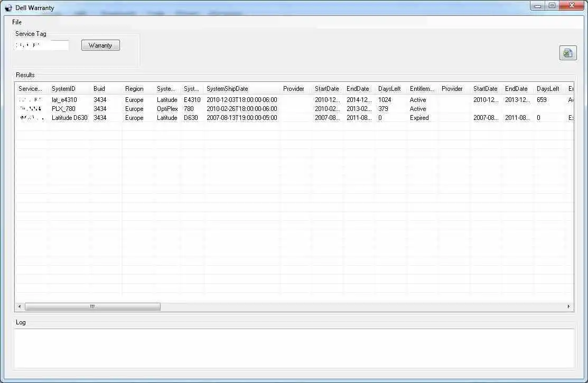Click the 659 days left cell
Image resolution: width=588 pixels, height=383 pixels.
[542, 100]
